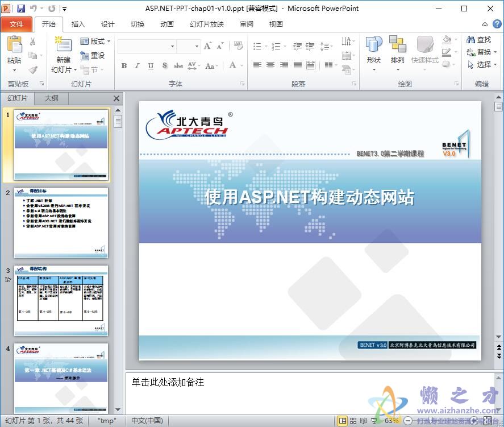
Task: Toggle bold formatting
Action: coord(123,66)
